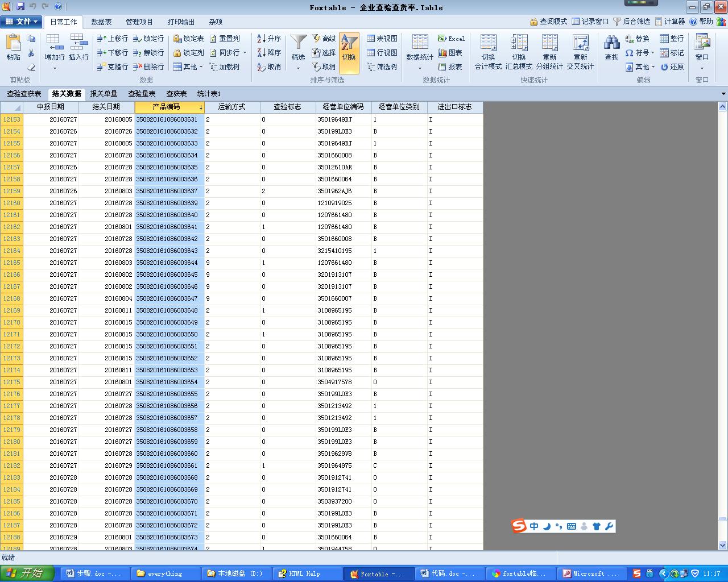
Task: Click the Windows 开始 Start button
Action: (x=27, y=573)
